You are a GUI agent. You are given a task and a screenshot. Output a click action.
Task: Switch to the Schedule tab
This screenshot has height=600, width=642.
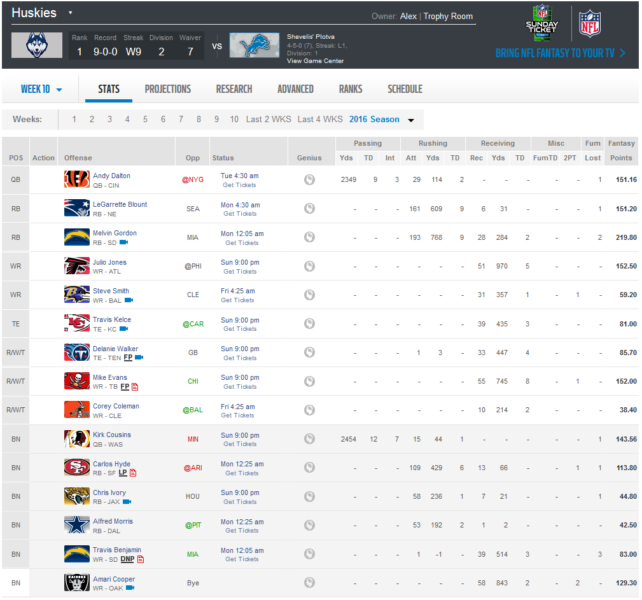[405, 89]
